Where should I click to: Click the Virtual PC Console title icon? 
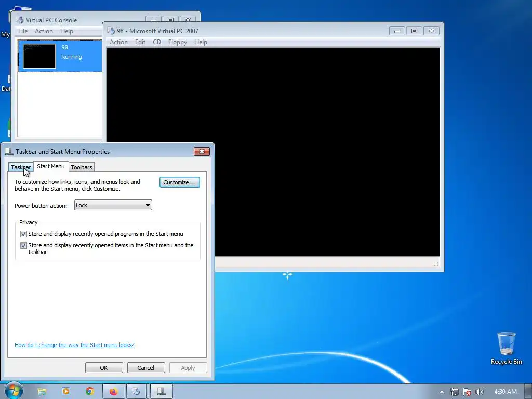(20, 20)
